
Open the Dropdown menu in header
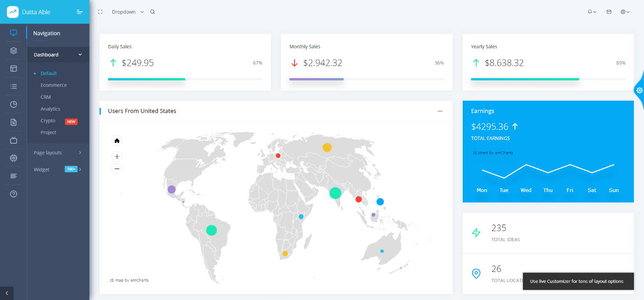pyautogui.click(x=128, y=12)
